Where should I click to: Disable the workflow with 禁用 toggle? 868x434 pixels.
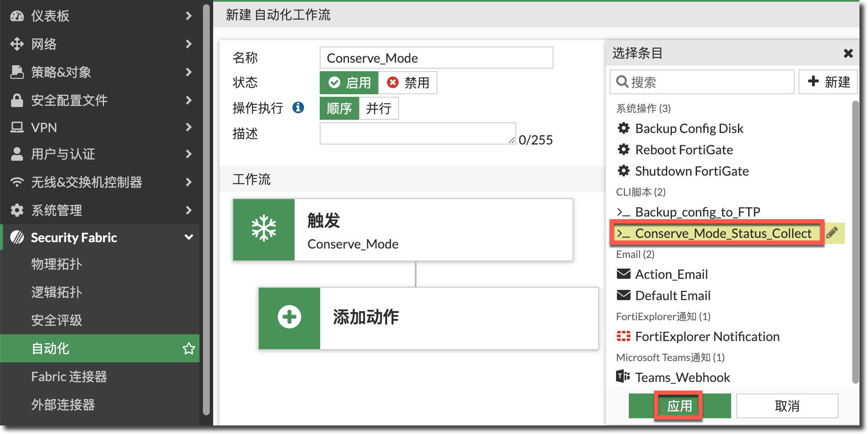pyautogui.click(x=408, y=83)
